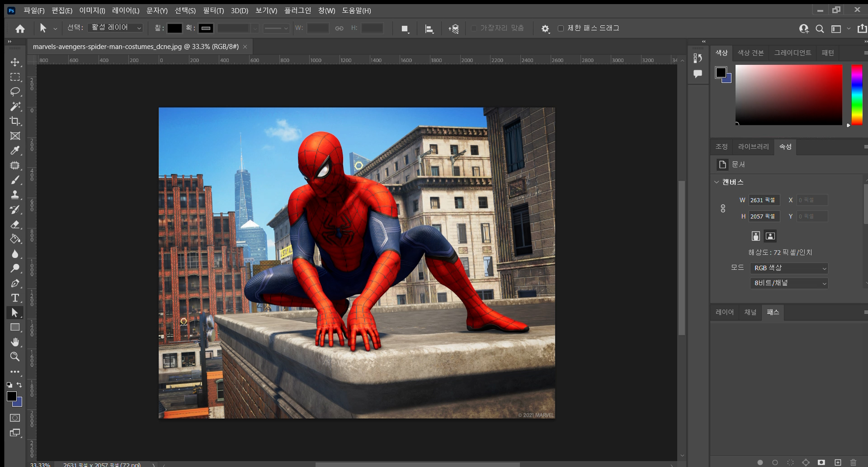The image size is (868, 467).
Task: Enable the 제한 패스 드래그 checkbox
Action: (561, 28)
